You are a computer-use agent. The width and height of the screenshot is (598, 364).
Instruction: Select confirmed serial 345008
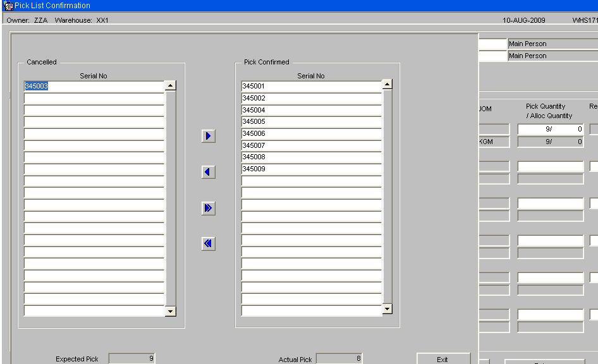pyautogui.click(x=311, y=157)
